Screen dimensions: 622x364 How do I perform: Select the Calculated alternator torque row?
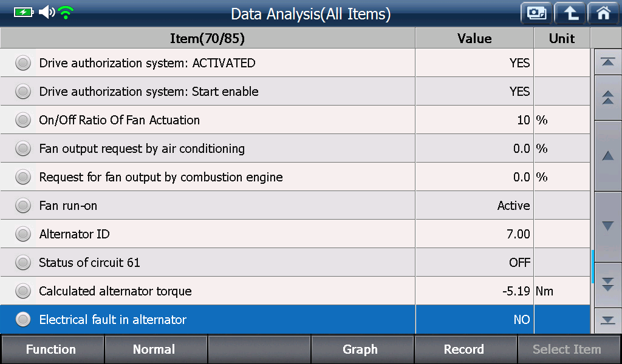(x=295, y=291)
